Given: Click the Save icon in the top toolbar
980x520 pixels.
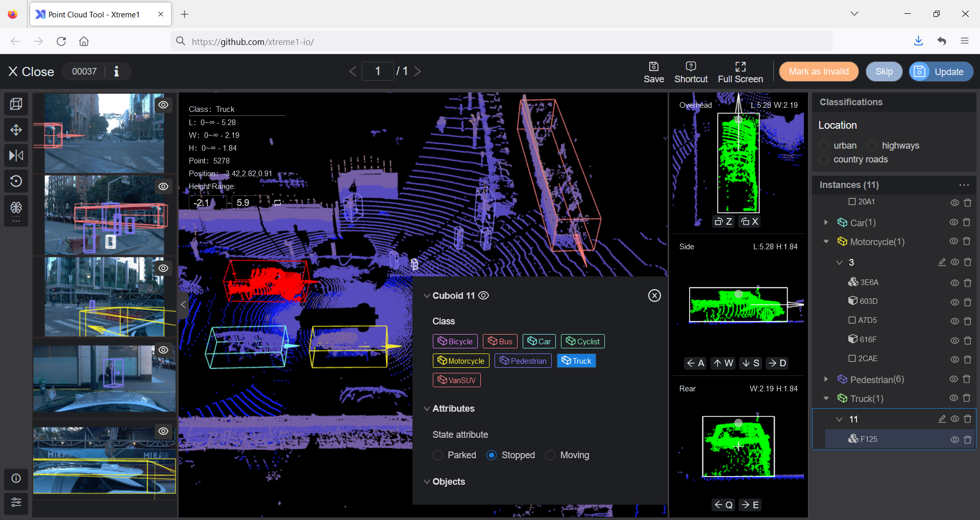Looking at the screenshot, I should (654, 71).
